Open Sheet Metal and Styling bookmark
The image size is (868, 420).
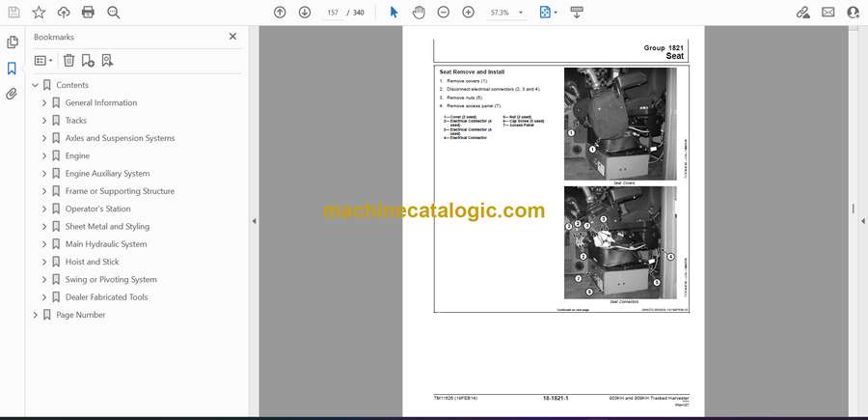[x=107, y=227]
